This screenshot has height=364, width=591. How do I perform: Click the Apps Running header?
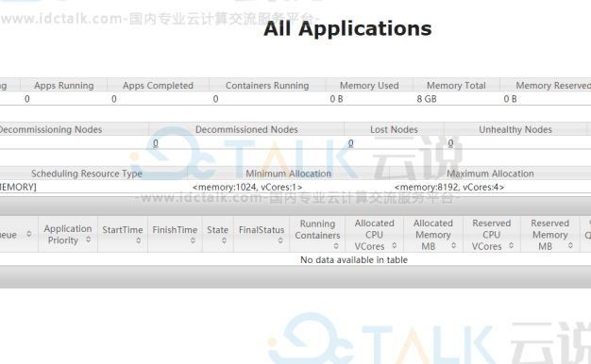(x=63, y=86)
